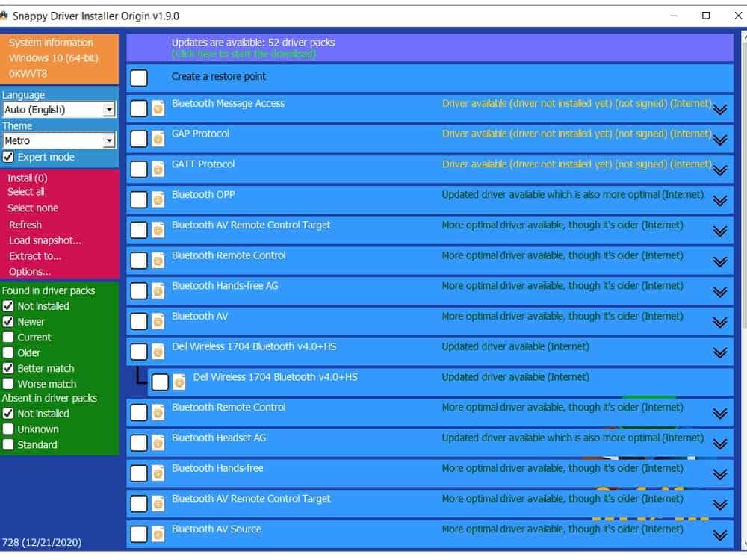Uncheck the Better match filter
Image resolution: width=747 pixels, height=560 pixels.
[x=8, y=369]
